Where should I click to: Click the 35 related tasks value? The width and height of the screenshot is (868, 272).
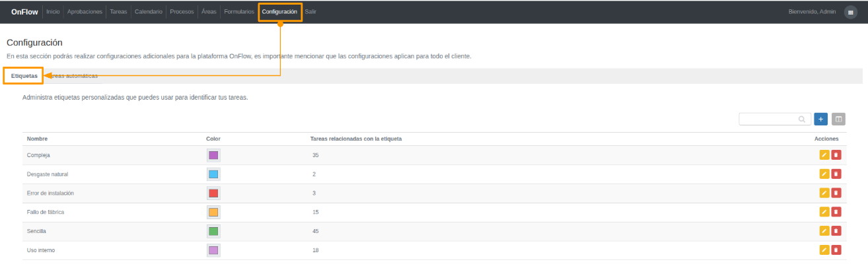316,155
